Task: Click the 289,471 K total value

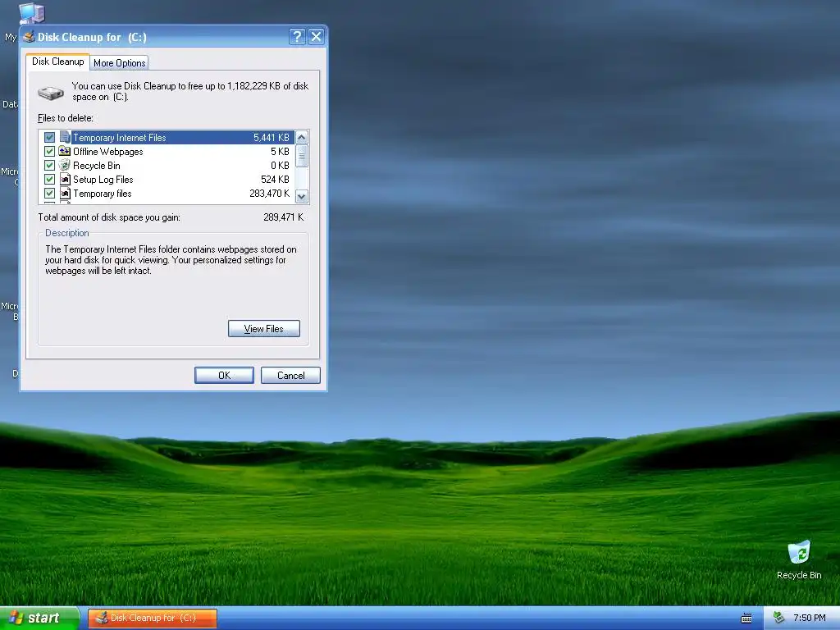Action: point(283,217)
